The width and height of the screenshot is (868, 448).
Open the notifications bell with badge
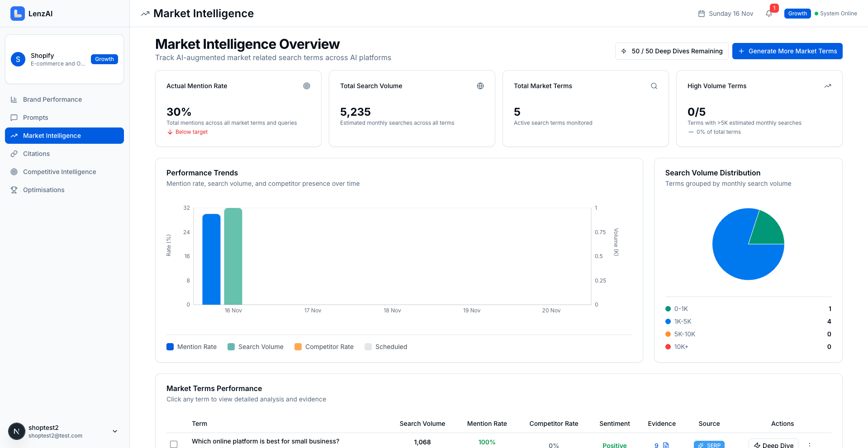769,14
